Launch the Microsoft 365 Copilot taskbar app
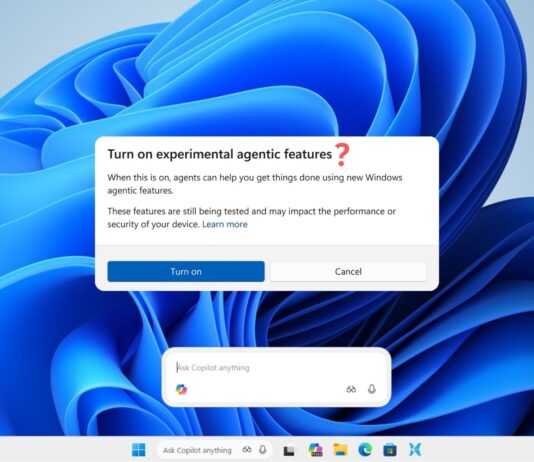This screenshot has width=534, height=462. click(x=315, y=450)
